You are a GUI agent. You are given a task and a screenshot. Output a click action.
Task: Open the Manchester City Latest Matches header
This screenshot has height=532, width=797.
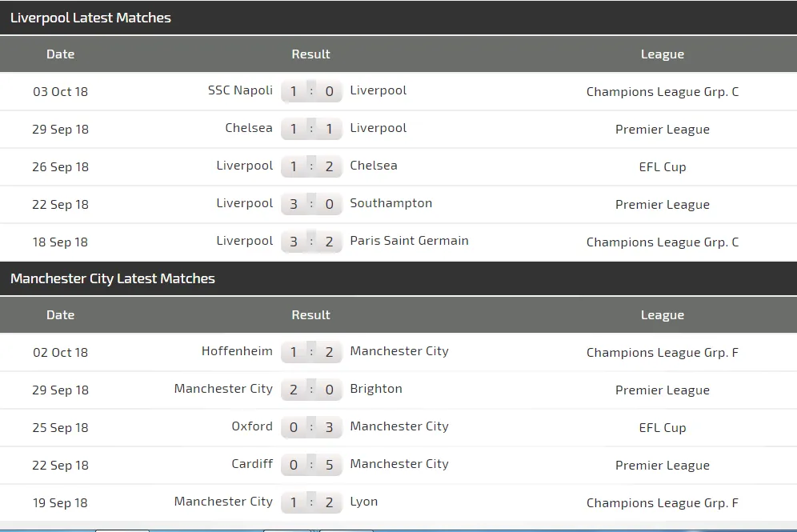(111, 278)
